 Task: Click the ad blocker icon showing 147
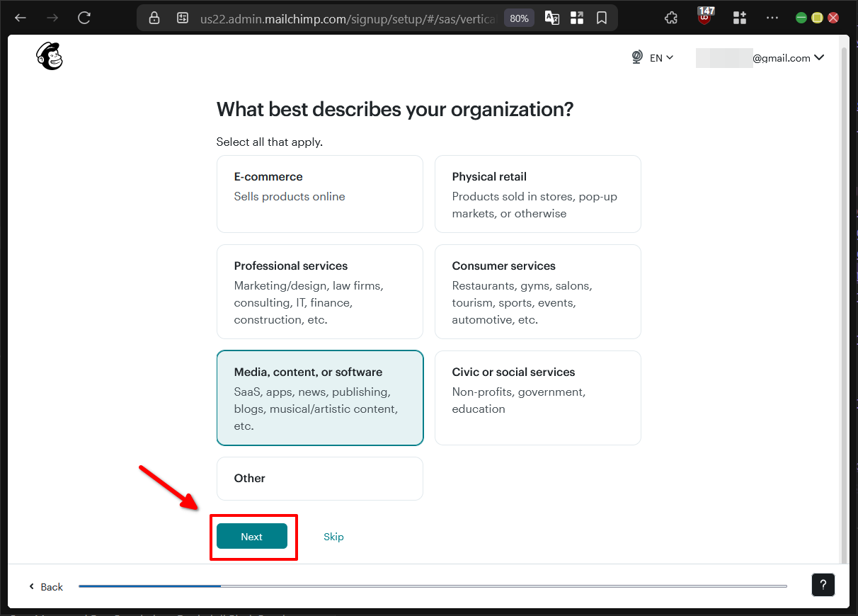pos(704,17)
